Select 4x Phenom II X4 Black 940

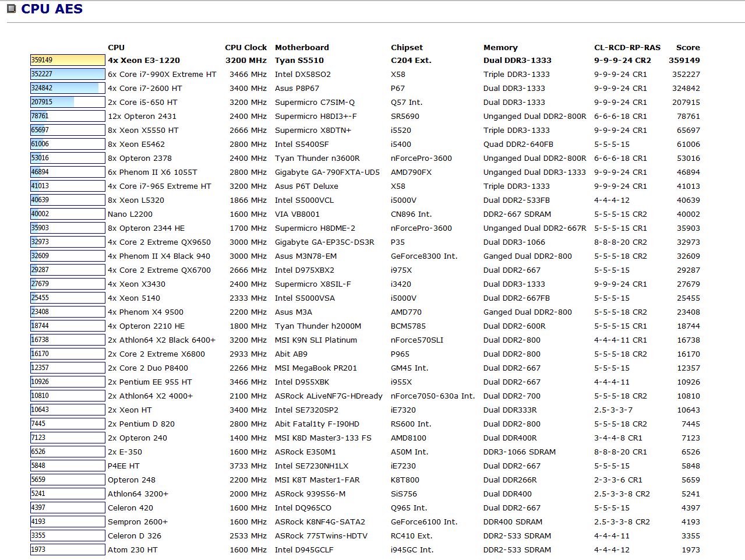click(159, 256)
